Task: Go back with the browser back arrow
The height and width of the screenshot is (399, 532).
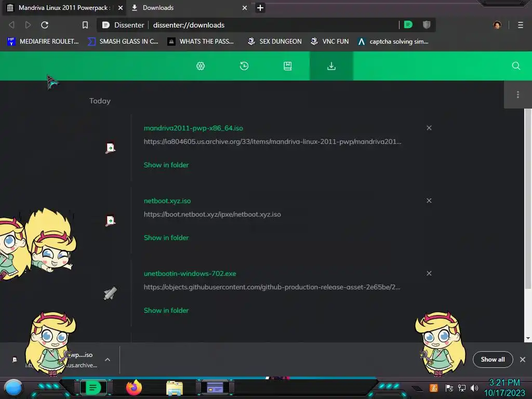Action: tap(11, 25)
